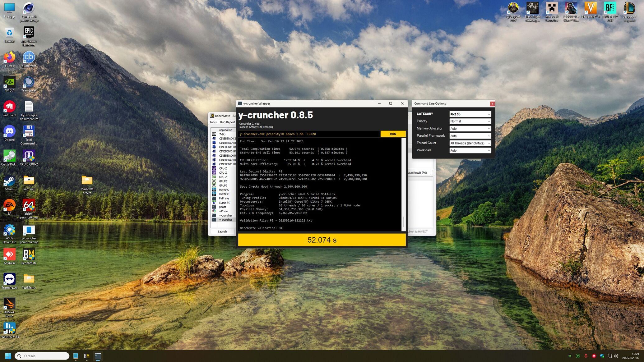Click the y-cruncher command line input field
Image resolution: width=644 pixels, height=362 pixels.
[x=309, y=134]
